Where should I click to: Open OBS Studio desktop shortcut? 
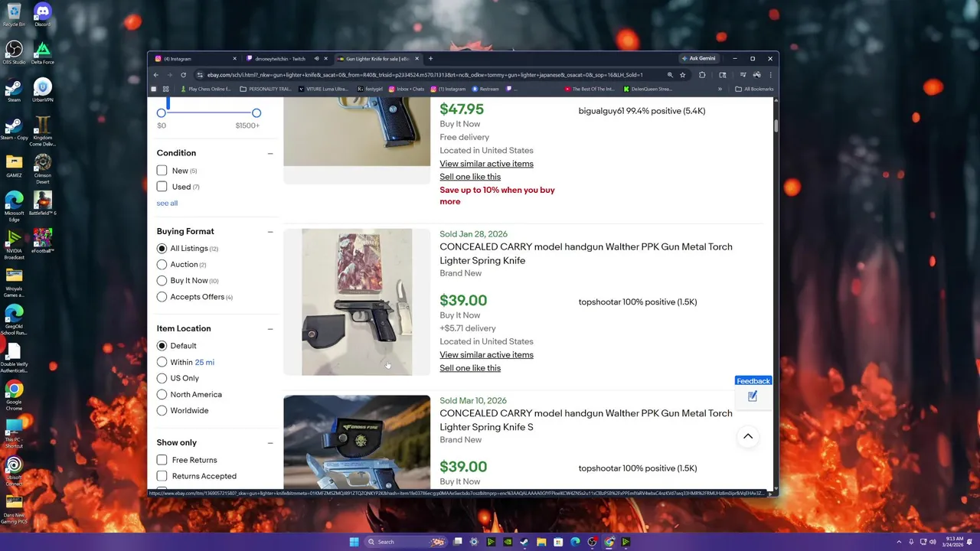pos(14,53)
